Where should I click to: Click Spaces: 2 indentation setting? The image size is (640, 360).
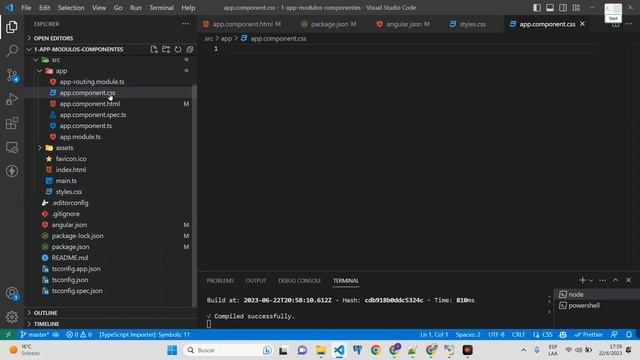(x=468, y=335)
